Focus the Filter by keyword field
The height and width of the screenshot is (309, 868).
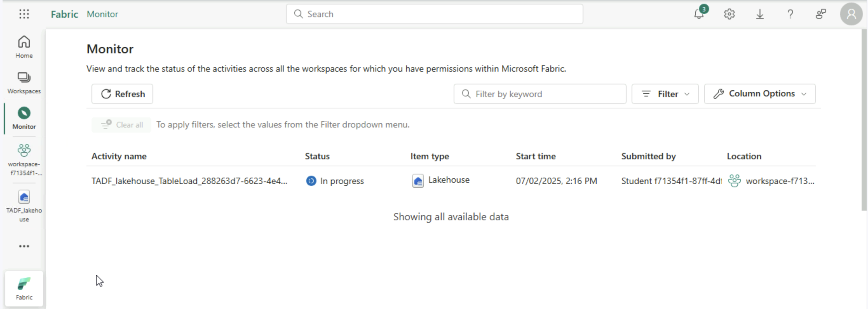pos(540,94)
